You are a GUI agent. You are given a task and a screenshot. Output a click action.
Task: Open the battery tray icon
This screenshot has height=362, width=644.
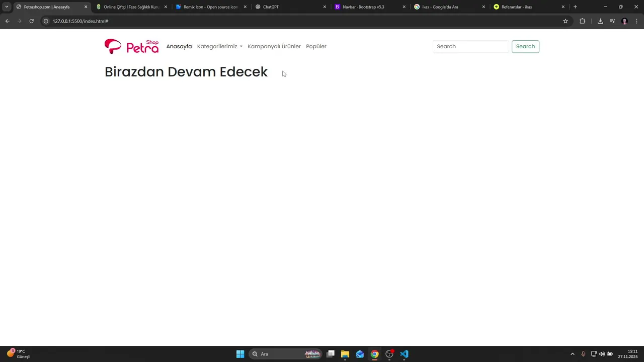[610, 354]
